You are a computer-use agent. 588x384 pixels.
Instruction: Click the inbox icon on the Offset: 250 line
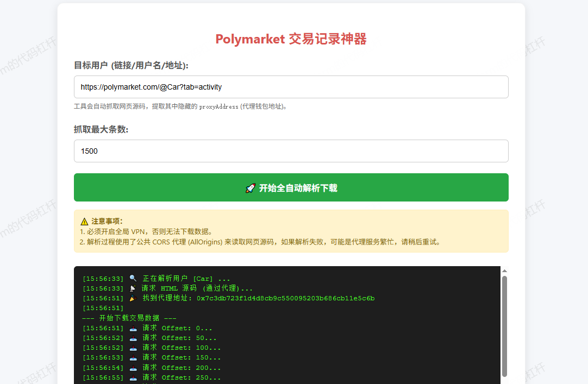133,377
